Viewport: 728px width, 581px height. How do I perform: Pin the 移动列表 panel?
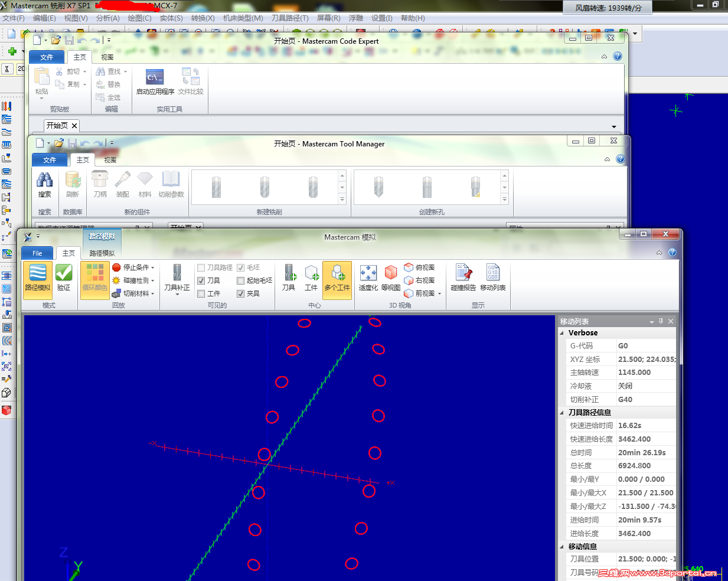click(x=661, y=321)
